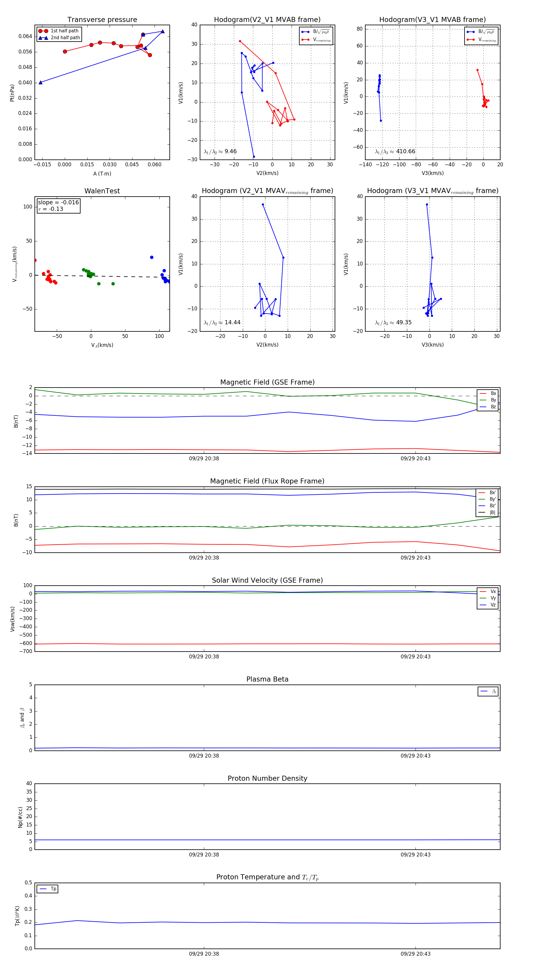Click the "A (T·m)" x-axis label
The width and height of the screenshot is (535, 980).
[102, 173]
